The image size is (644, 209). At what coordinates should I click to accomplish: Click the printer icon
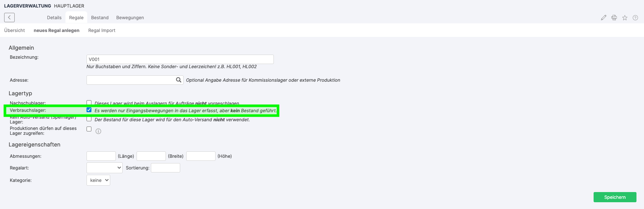[x=614, y=18]
